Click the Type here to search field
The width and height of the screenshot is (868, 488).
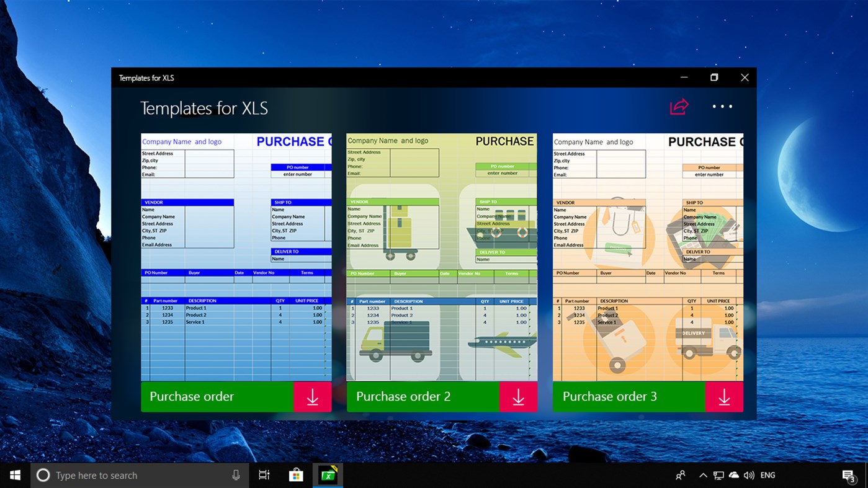(x=124, y=475)
